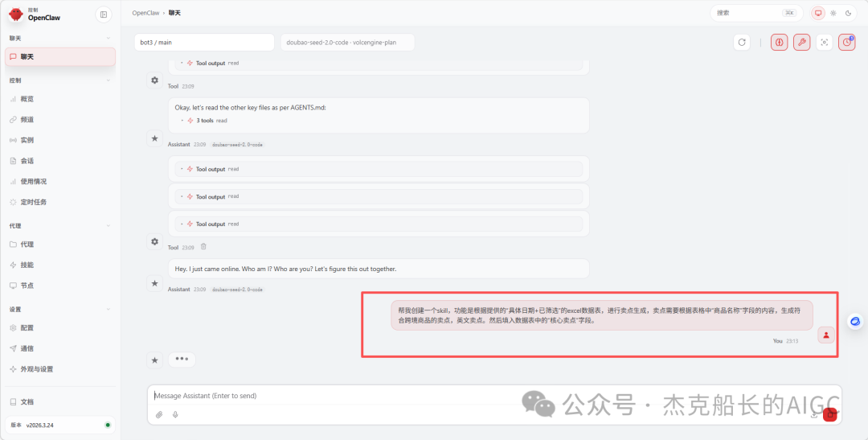This screenshot has height=440, width=868.
Task: Expand the top Tool output read row
Action: (379, 64)
